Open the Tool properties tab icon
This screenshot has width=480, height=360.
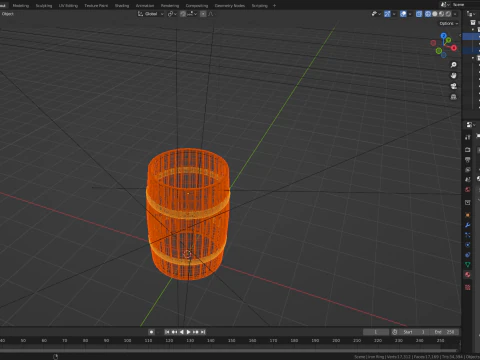click(468, 137)
